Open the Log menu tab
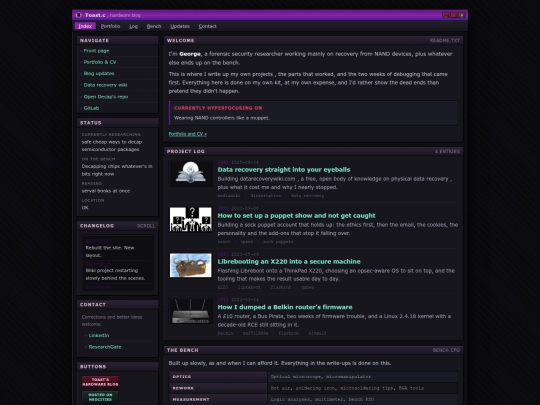This screenshot has height=405, width=540. [134, 26]
